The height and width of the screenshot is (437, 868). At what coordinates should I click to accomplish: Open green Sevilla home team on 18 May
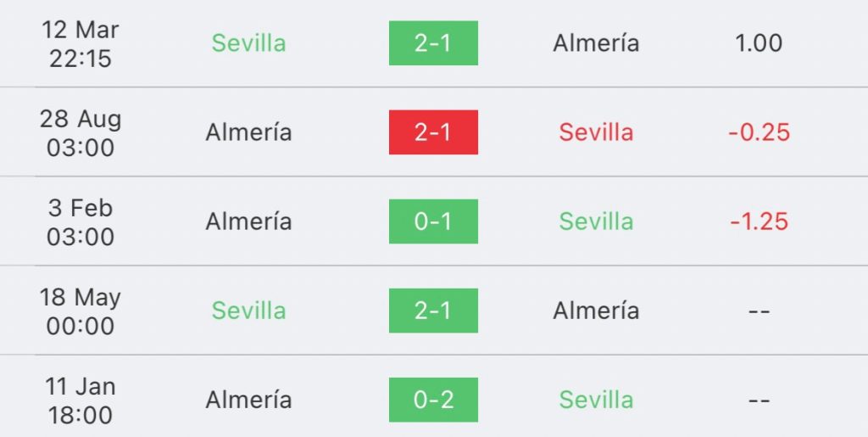248,311
